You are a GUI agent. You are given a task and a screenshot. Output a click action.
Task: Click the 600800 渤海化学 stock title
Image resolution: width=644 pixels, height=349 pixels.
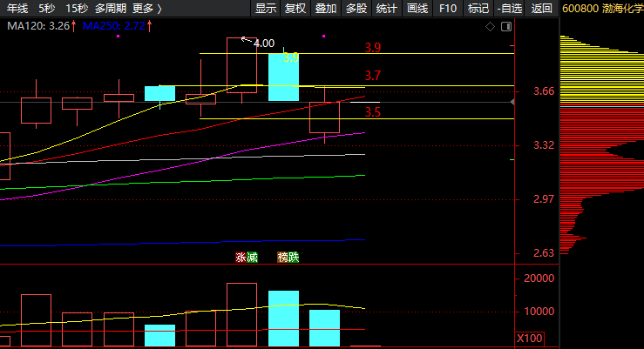tap(602, 8)
